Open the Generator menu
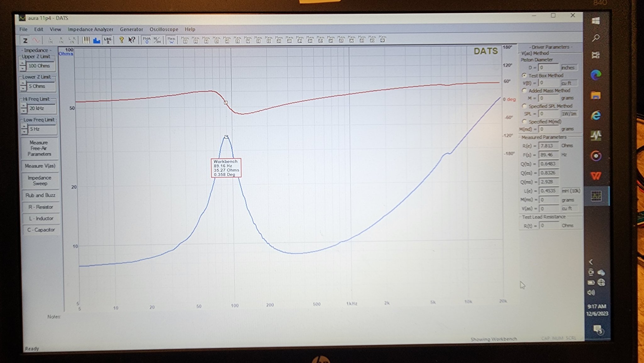The image size is (644, 363). 131,29
